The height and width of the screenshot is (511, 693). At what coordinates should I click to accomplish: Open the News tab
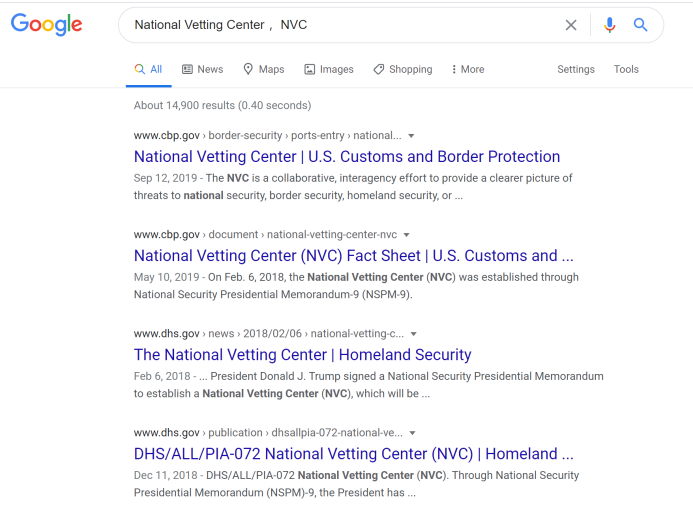[x=202, y=69]
